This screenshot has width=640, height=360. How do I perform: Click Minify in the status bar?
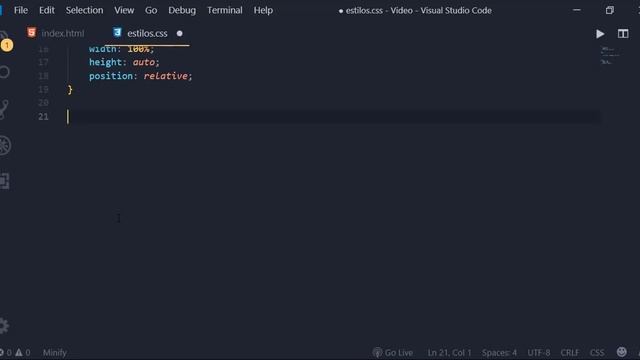[55, 352]
